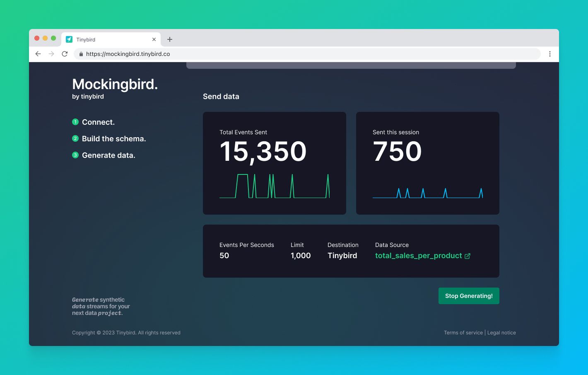Reload the page with the refresh icon
The image size is (588, 375).
pyautogui.click(x=65, y=54)
